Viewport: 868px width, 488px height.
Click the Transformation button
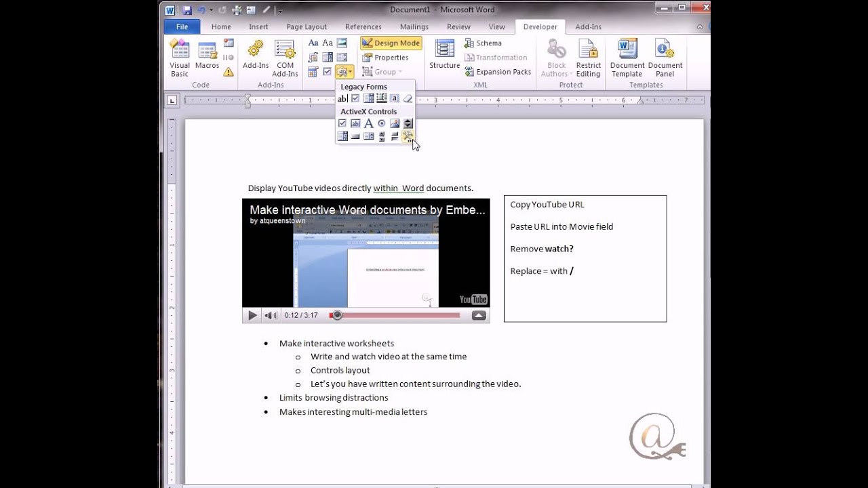(496, 57)
